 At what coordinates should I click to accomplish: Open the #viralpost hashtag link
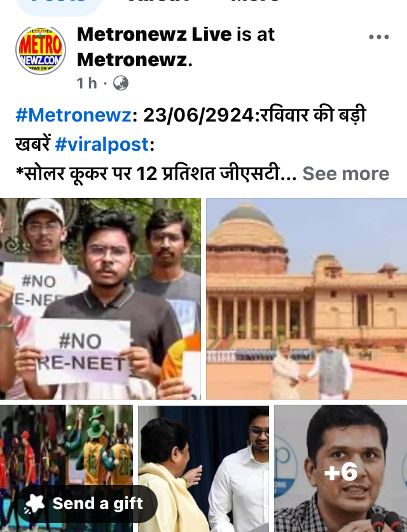pos(102,144)
